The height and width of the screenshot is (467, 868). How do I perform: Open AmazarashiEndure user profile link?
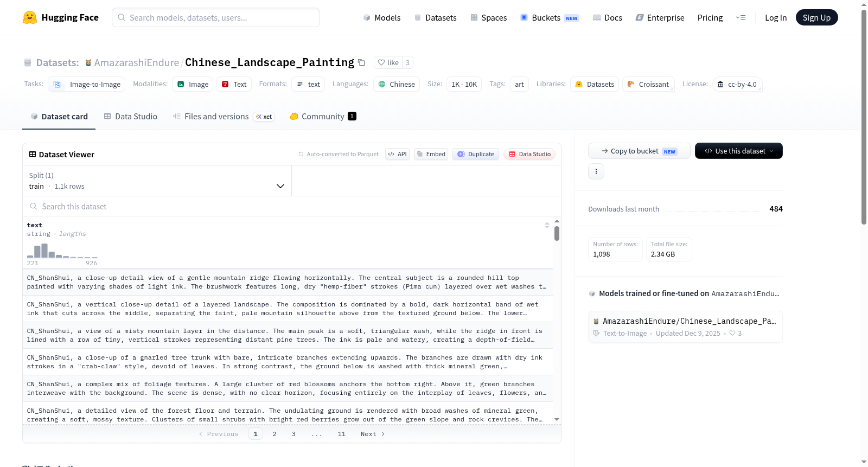pos(136,63)
